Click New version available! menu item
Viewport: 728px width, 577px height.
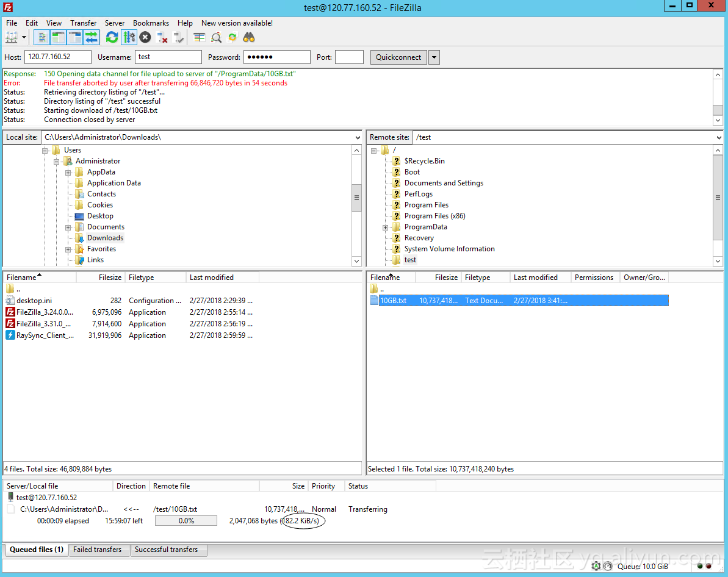237,23
